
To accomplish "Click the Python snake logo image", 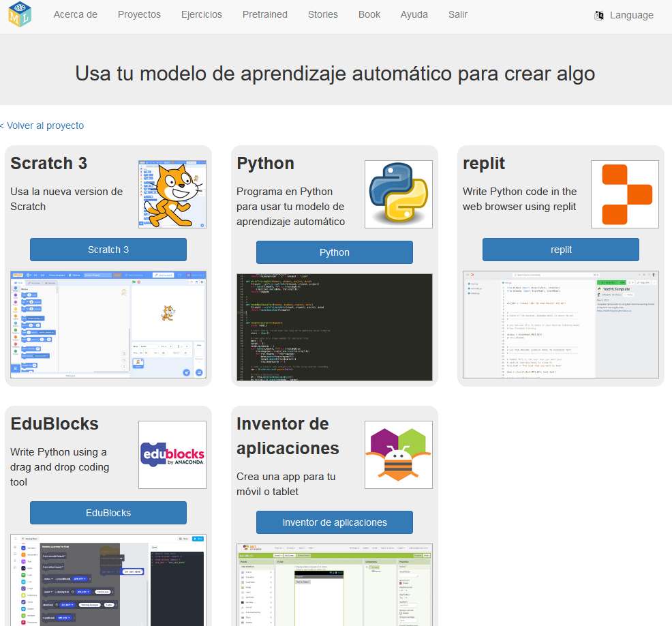I will (399, 194).
